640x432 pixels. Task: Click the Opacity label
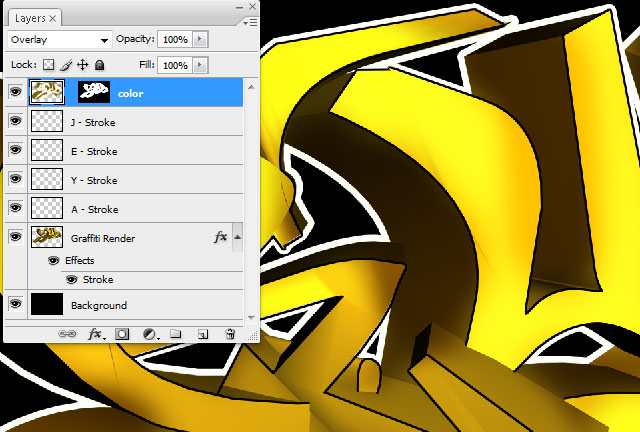(135, 39)
